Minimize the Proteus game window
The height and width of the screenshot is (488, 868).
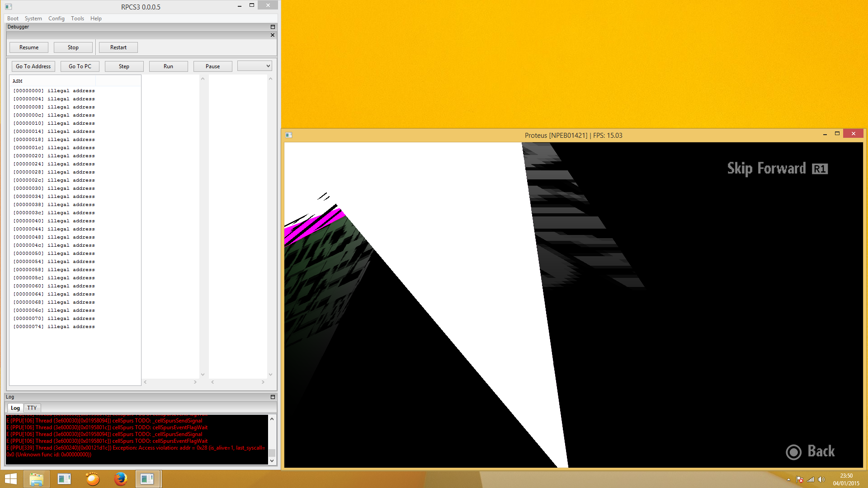pos(825,134)
